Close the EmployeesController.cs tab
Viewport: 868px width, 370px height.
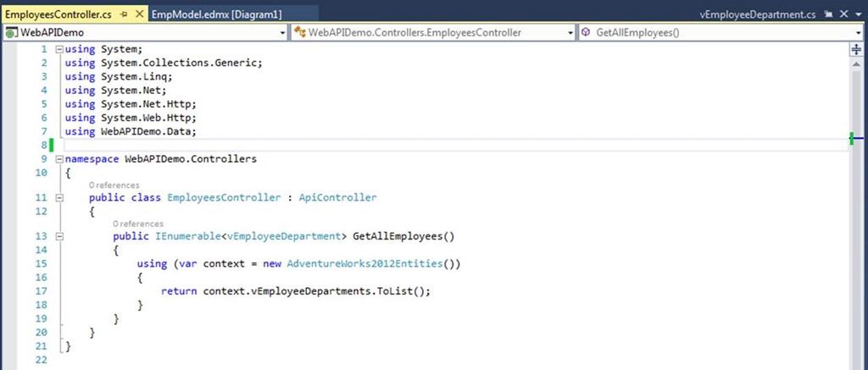(140, 14)
